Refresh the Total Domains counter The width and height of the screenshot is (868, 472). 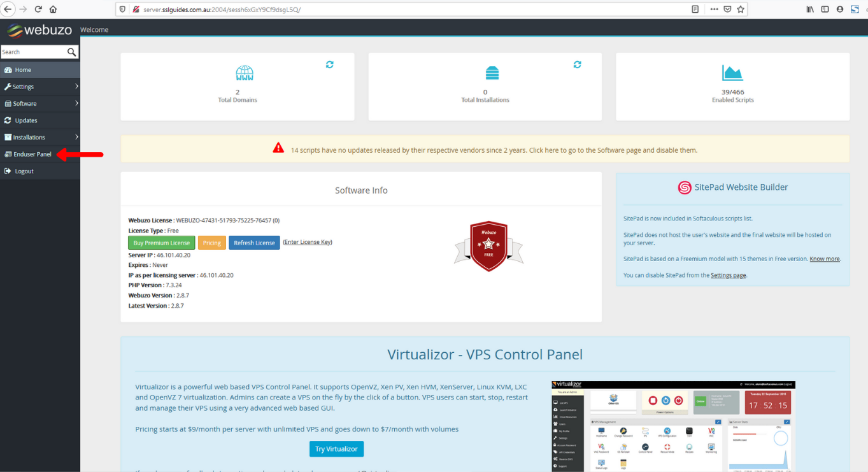(x=329, y=64)
